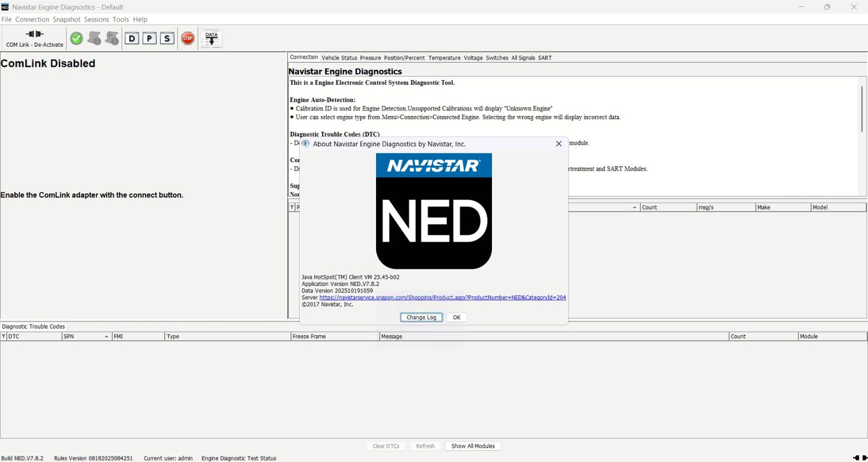Click the Data Version 202510191059 line
Viewport: 868px width, 462px height.
click(x=337, y=291)
